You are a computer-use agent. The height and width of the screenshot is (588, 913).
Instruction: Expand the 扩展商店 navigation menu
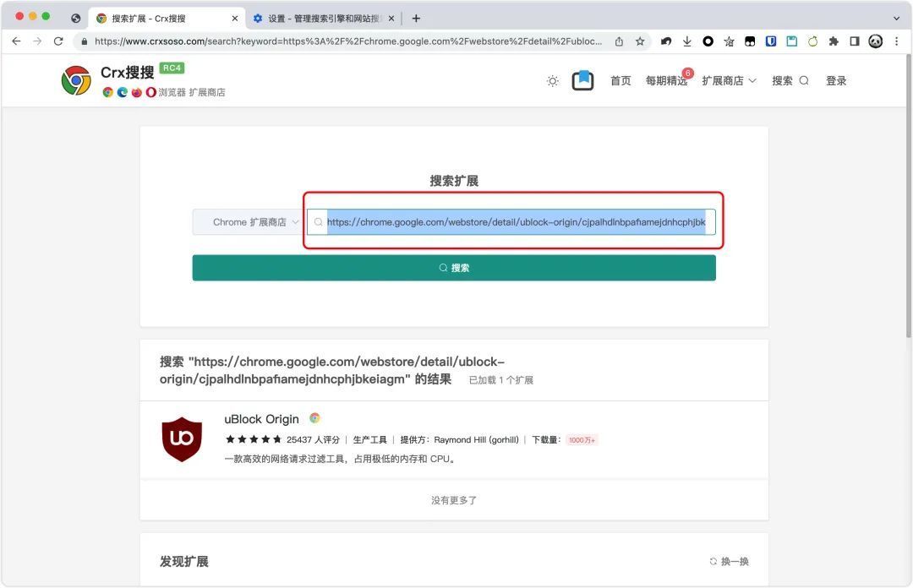pyautogui.click(x=729, y=81)
